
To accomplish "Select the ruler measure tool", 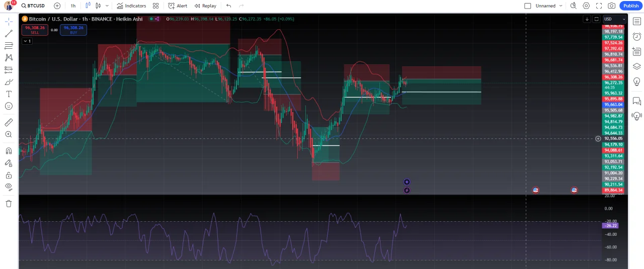I will (9, 122).
